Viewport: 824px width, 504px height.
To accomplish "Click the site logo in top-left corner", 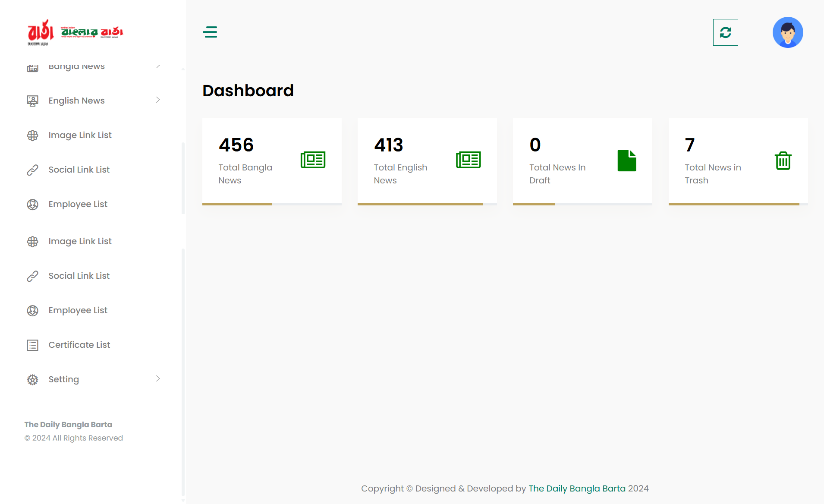I will tap(75, 32).
